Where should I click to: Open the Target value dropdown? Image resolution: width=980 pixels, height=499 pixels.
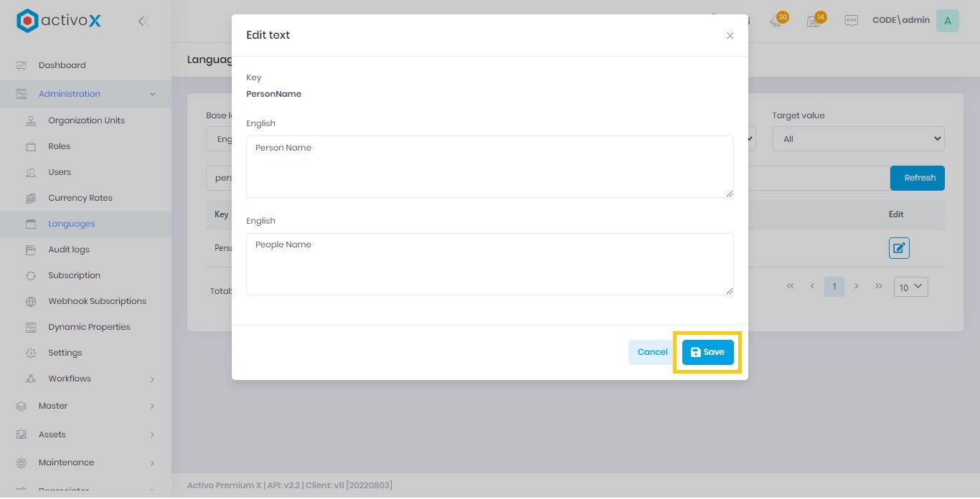coord(858,139)
